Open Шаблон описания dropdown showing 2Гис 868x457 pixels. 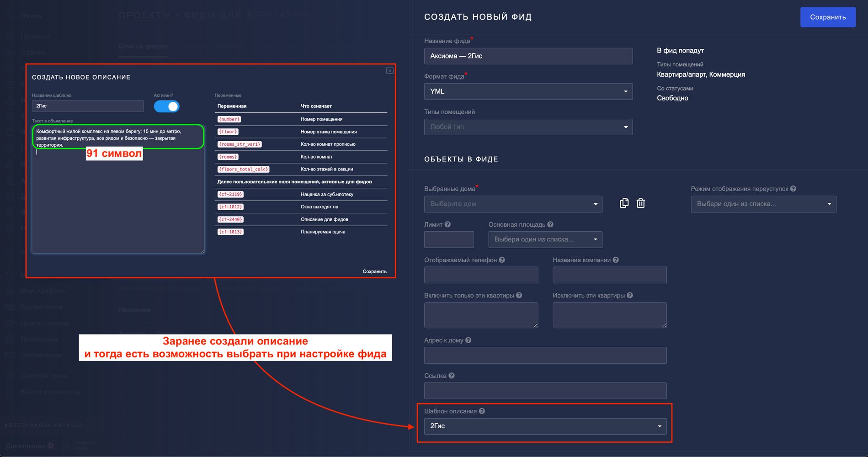[545, 426]
